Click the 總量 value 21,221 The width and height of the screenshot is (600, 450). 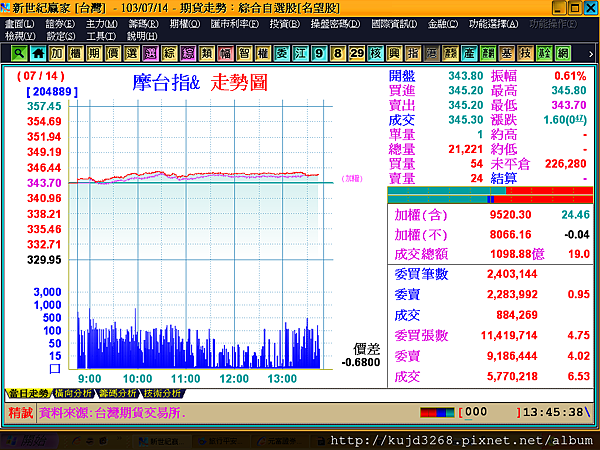[466, 149]
